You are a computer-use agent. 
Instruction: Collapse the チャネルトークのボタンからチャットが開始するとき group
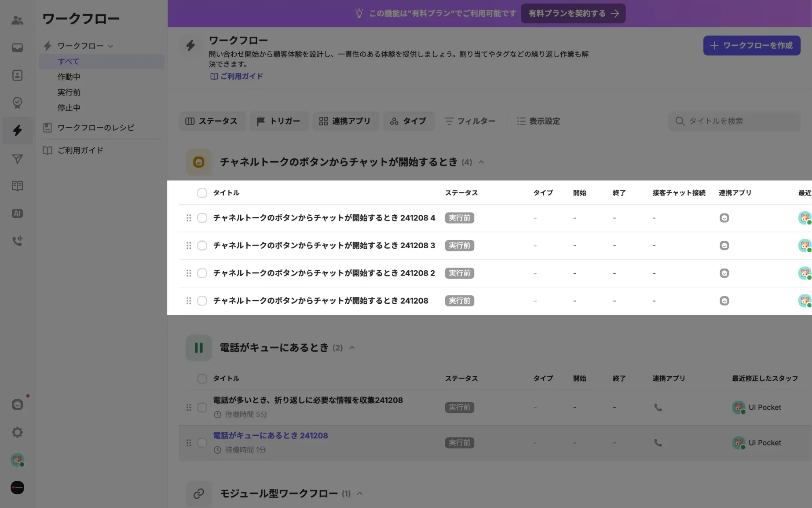click(x=481, y=162)
